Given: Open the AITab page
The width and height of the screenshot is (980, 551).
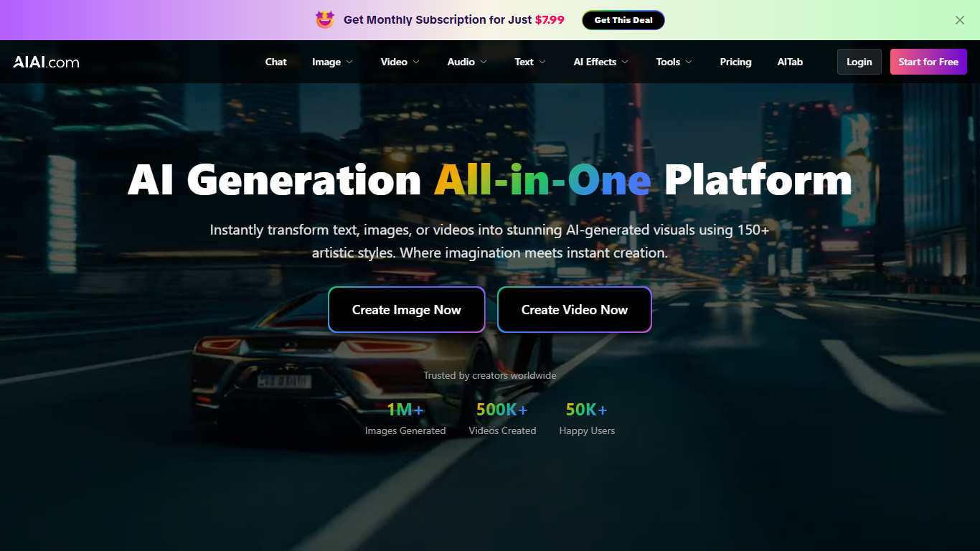Looking at the screenshot, I should [x=790, y=62].
